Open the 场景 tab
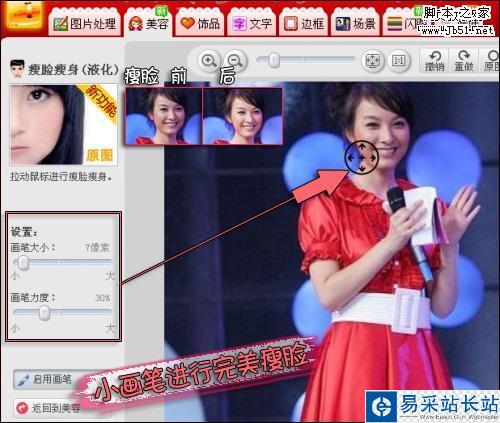This screenshot has width=500, height=423. [x=355, y=23]
